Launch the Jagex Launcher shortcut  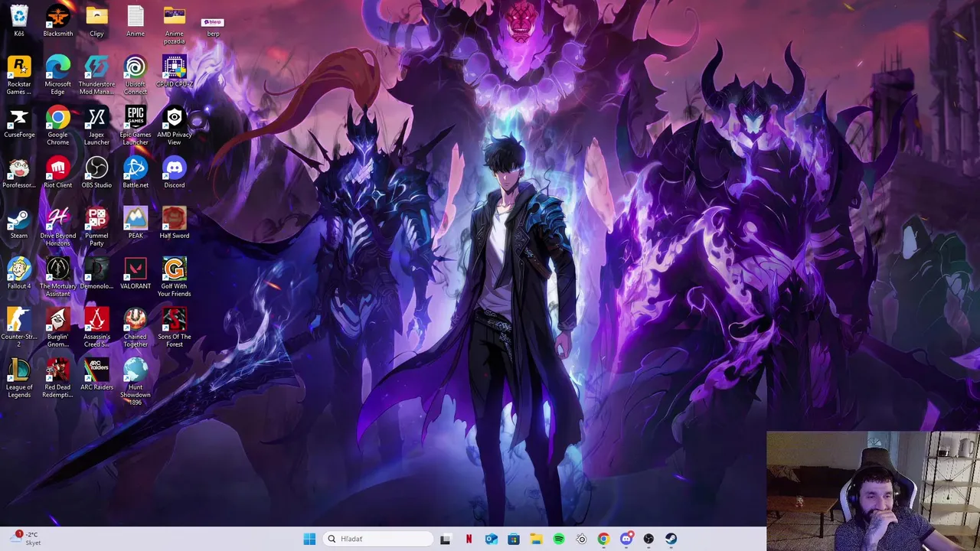96,126
